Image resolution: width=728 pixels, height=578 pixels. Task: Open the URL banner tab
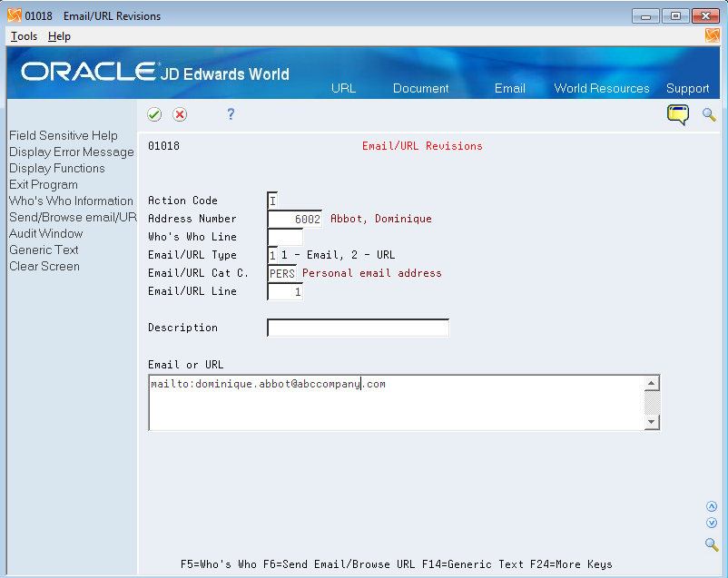pos(343,88)
